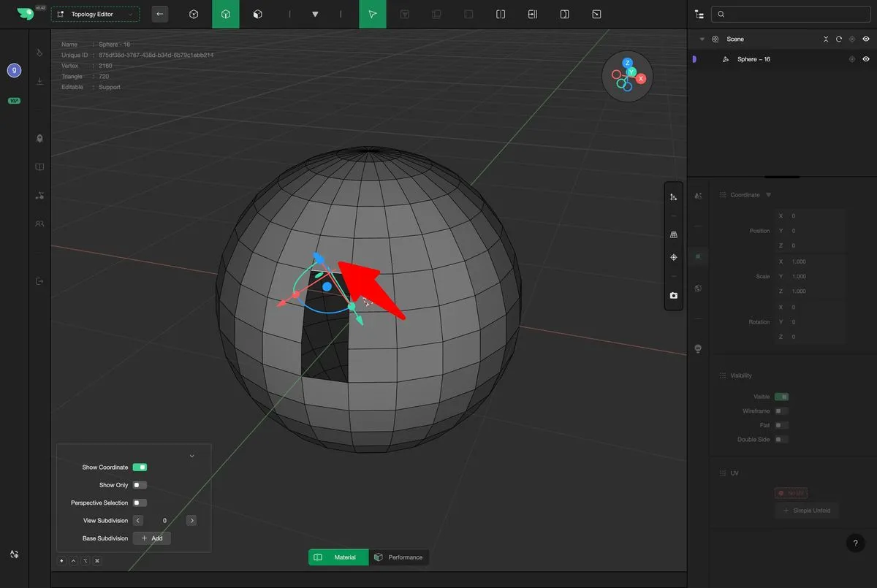Hide Sphere - 16 using its eye icon
This screenshot has height=588, width=877.
[x=866, y=59]
